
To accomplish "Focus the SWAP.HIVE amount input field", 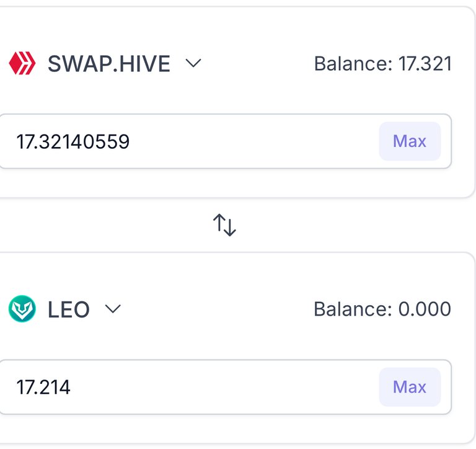I will [x=225, y=141].
